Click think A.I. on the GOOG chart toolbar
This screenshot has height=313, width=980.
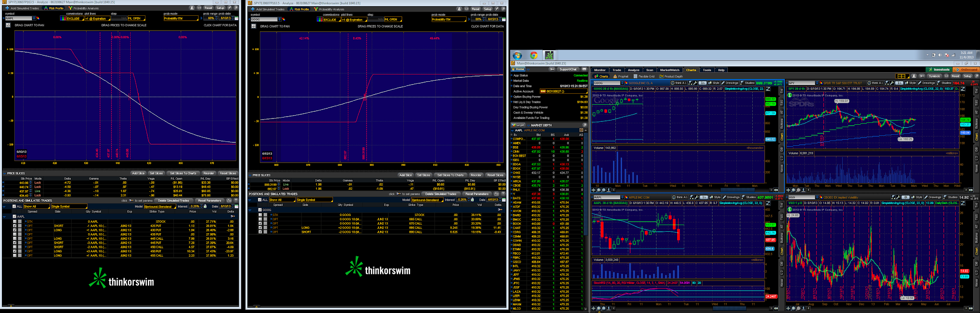tap(678, 83)
